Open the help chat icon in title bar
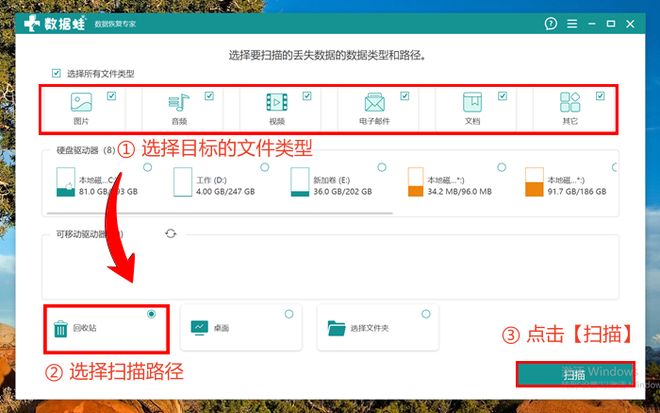 click(551, 24)
